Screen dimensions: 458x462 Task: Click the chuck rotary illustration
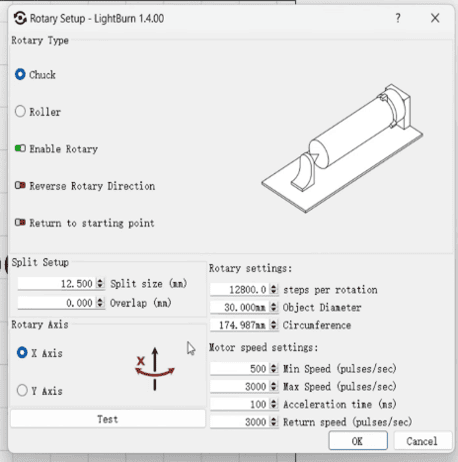pos(342,148)
